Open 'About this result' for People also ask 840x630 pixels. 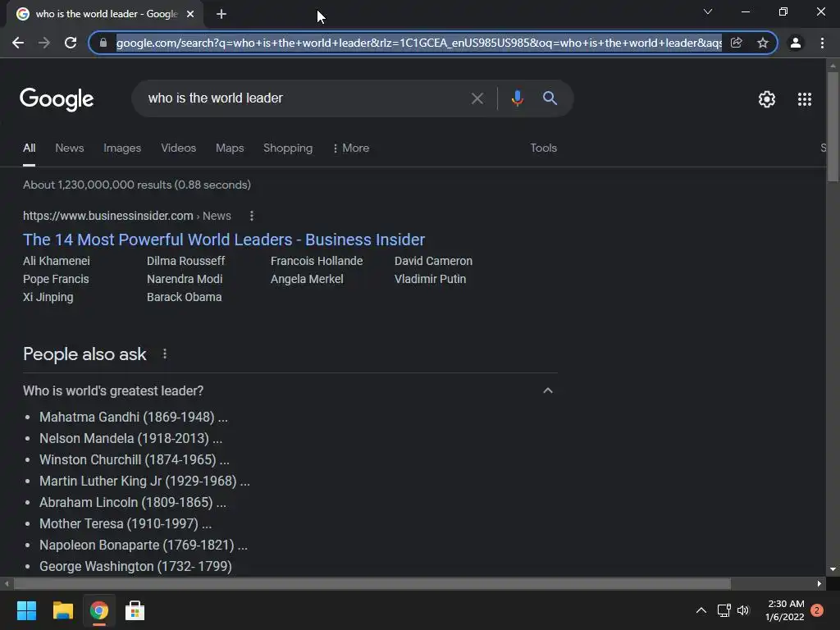pyautogui.click(x=165, y=354)
